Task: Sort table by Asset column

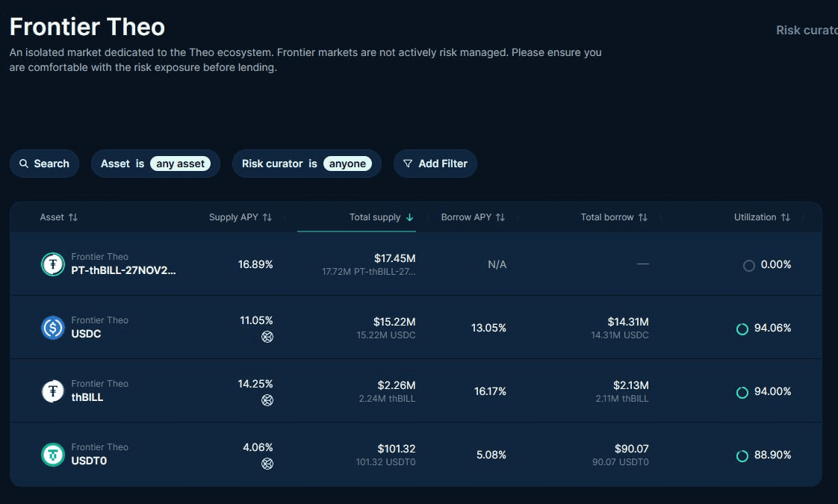Action: pyautogui.click(x=58, y=217)
